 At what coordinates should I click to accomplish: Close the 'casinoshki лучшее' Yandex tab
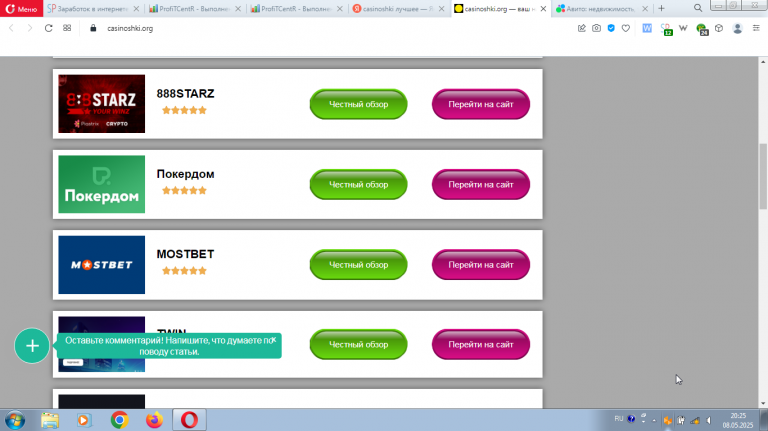(x=441, y=9)
